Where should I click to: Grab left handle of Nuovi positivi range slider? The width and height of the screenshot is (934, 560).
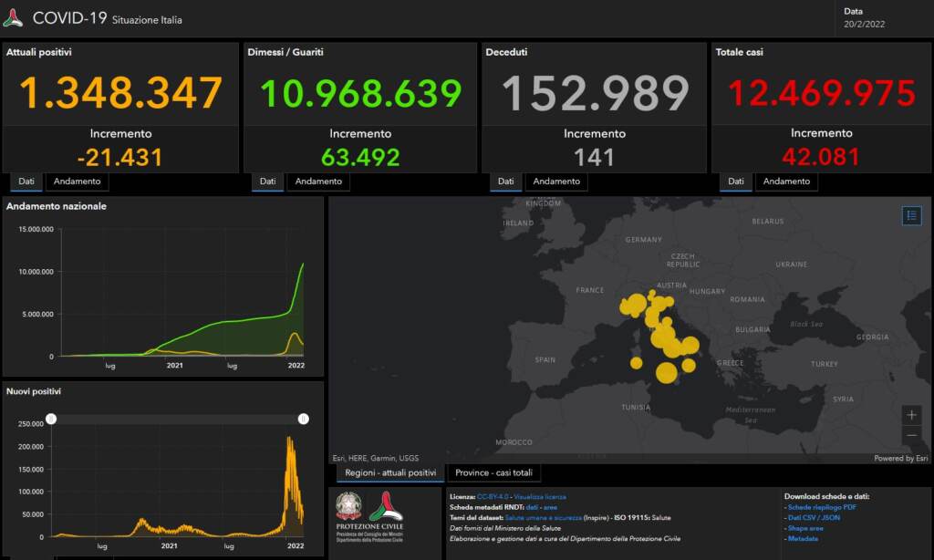52,419
